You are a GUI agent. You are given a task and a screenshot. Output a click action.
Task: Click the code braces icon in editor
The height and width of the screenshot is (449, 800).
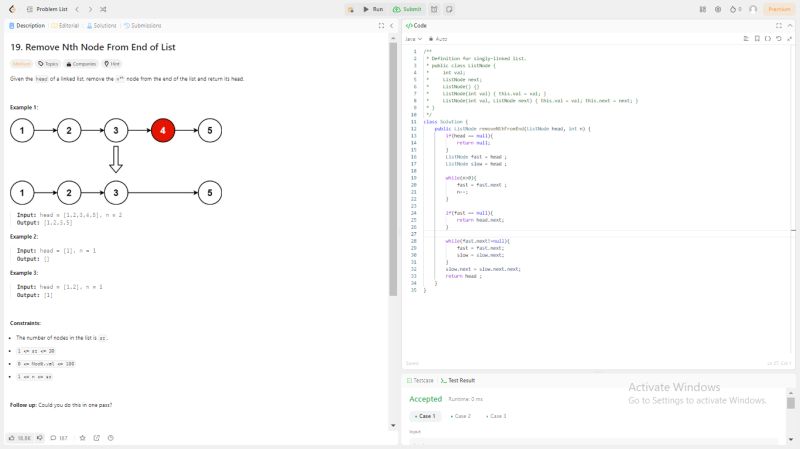(x=768, y=39)
